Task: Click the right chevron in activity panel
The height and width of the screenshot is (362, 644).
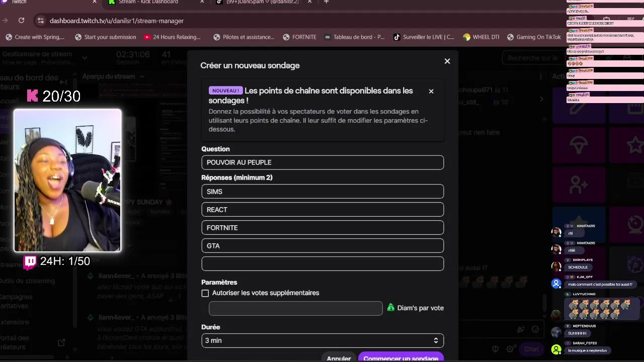Action: (541, 99)
